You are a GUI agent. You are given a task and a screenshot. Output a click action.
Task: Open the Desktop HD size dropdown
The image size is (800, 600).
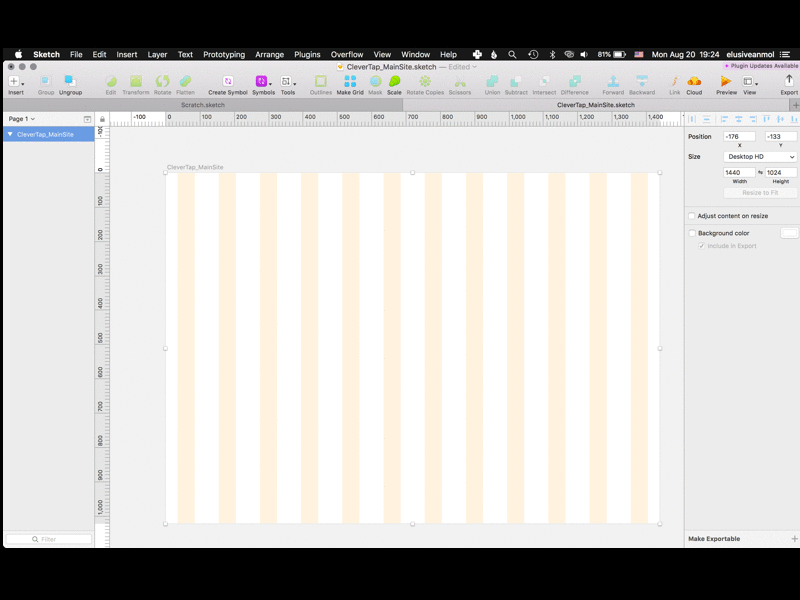(x=760, y=157)
